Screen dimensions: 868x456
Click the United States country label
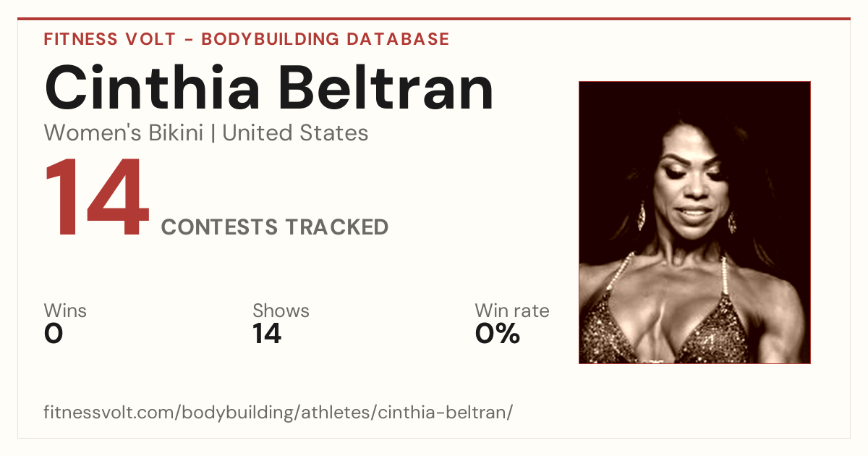tap(295, 133)
